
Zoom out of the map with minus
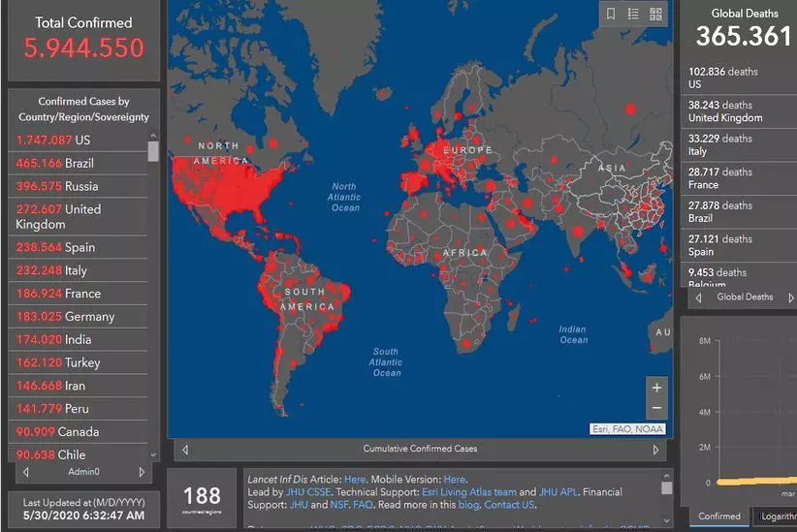pyautogui.click(x=656, y=408)
